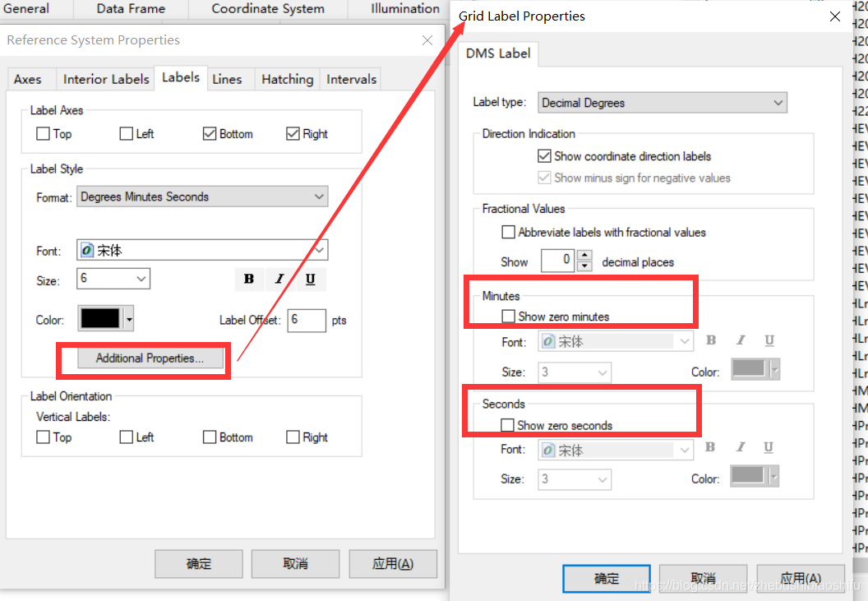Click the decimal places number field

[557, 261]
